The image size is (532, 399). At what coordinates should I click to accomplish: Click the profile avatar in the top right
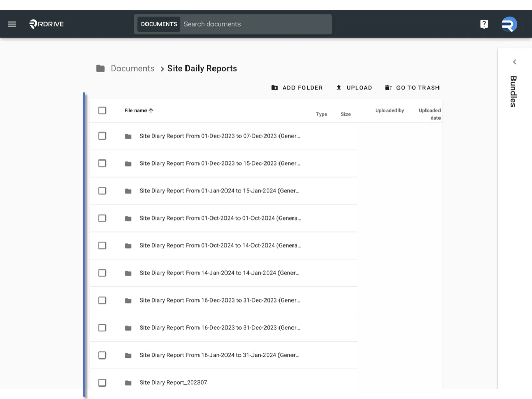(x=509, y=24)
